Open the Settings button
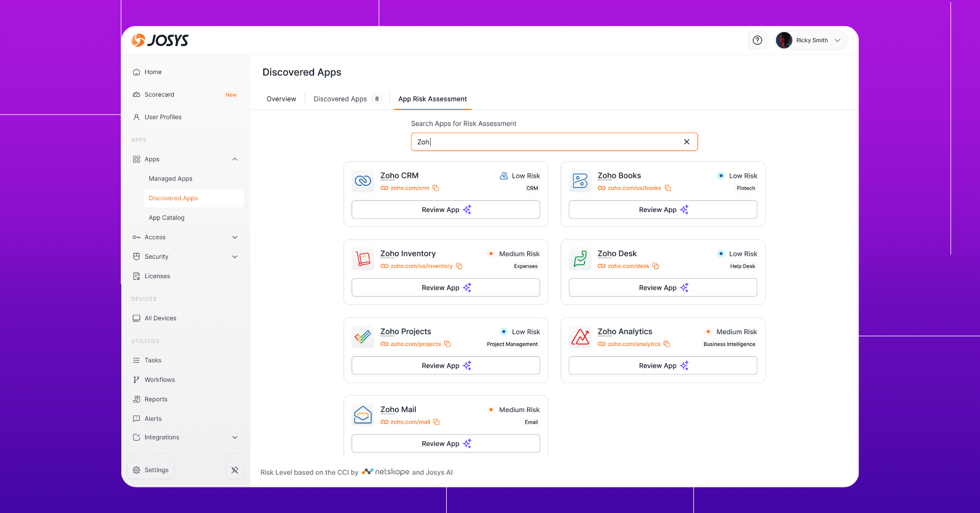This screenshot has height=513, width=980. point(151,470)
